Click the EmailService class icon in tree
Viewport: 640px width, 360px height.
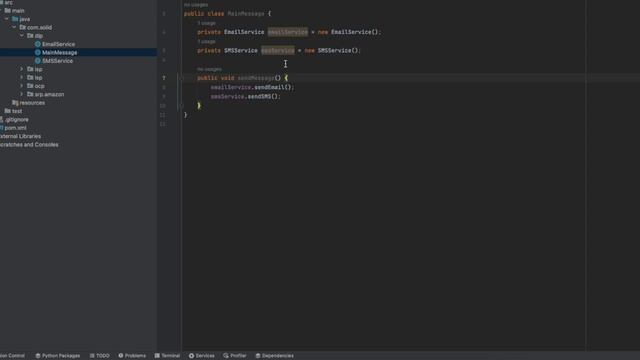[x=38, y=44]
